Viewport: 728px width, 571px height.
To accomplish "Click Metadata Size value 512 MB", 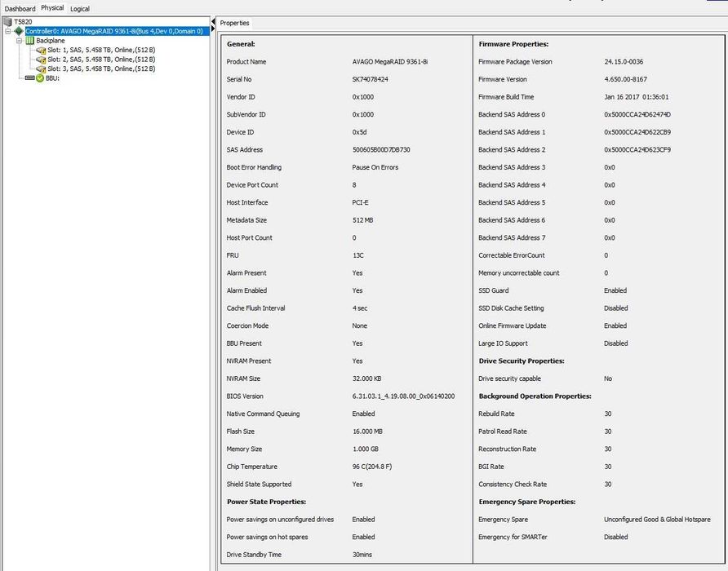I will point(362,220).
